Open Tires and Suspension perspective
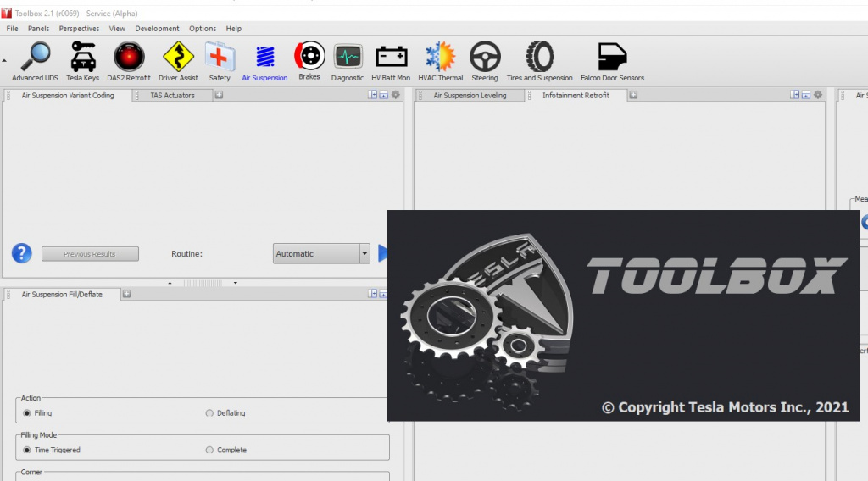 tap(540, 62)
